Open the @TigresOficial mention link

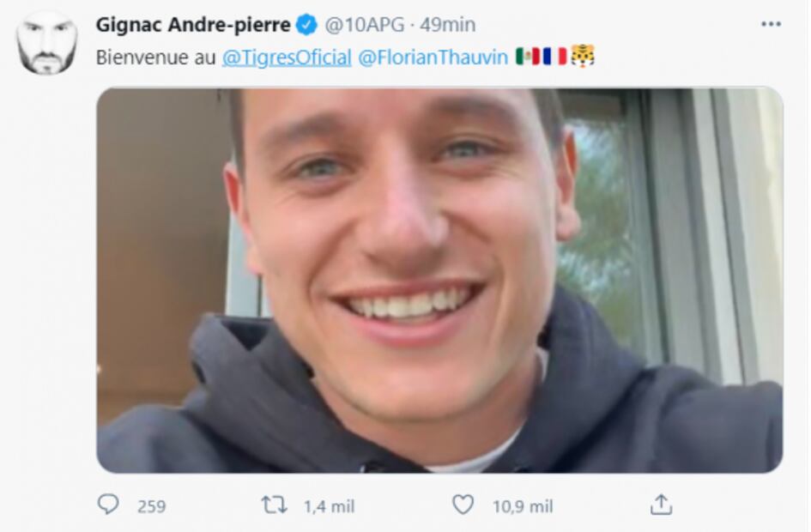[x=287, y=57]
